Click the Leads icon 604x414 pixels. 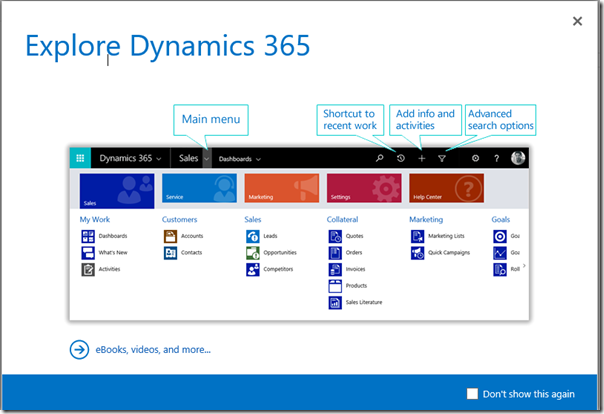253,236
